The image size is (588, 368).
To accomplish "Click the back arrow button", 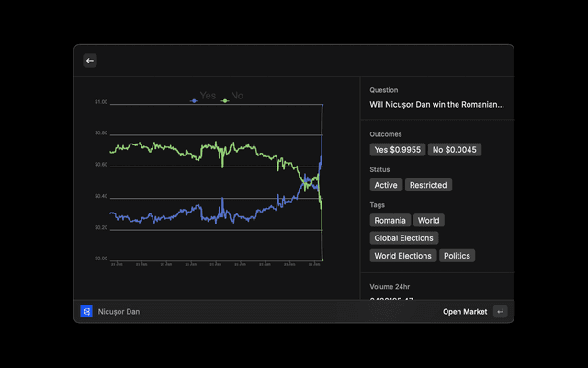I will coord(90,61).
